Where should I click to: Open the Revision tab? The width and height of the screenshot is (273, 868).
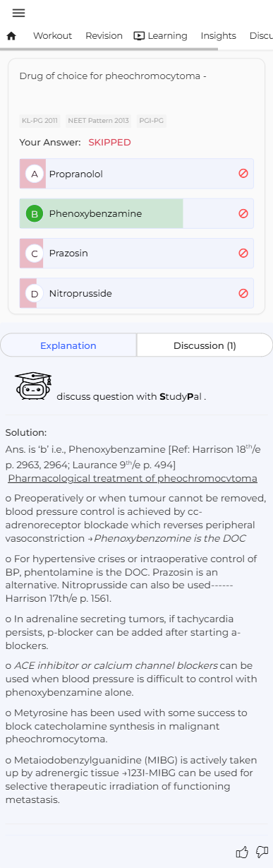[104, 36]
